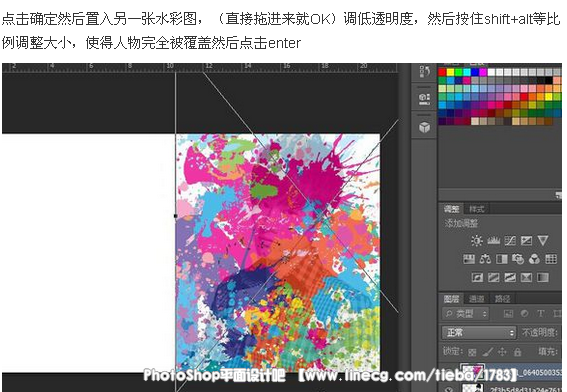
Task: Open the 类型 layer filter dropdown
Action: [466, 314]
